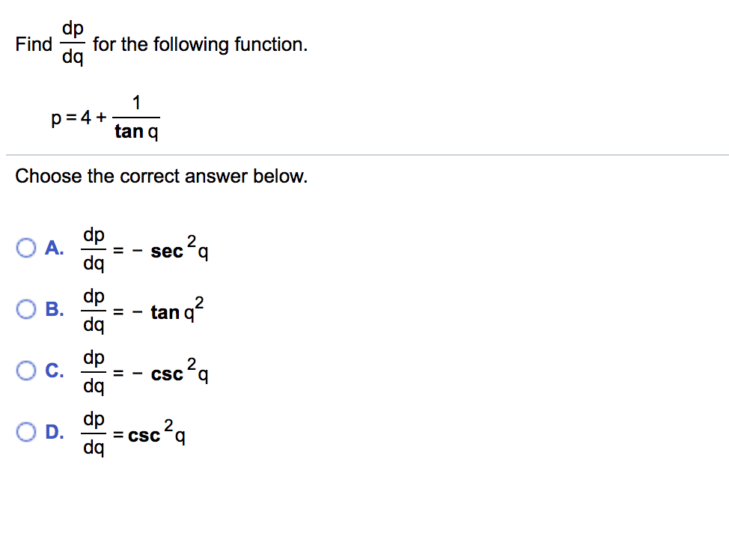Click the 'Find' question prompt text
Viewport: 729px width, 560px height.
coord(33,45)
